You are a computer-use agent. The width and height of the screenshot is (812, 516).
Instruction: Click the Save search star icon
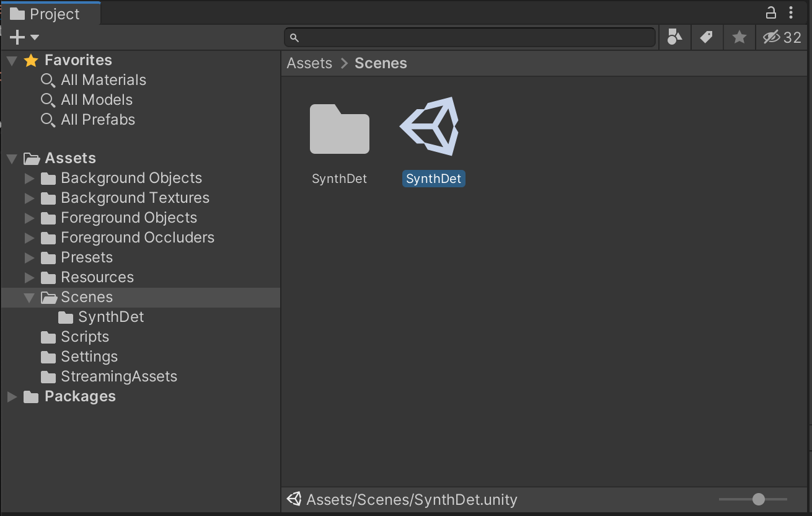[x=739, y=38]
